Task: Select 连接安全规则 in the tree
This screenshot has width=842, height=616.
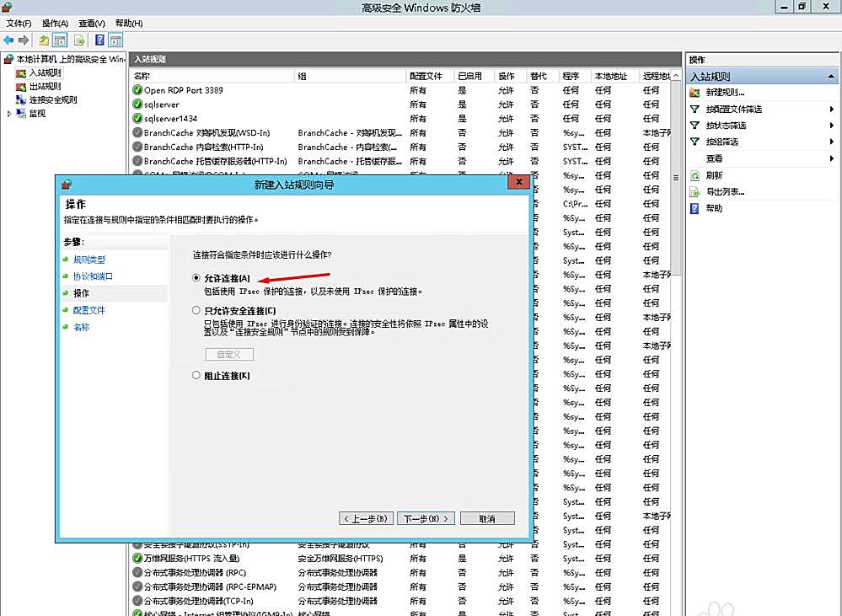Action: tap(53, 100)
